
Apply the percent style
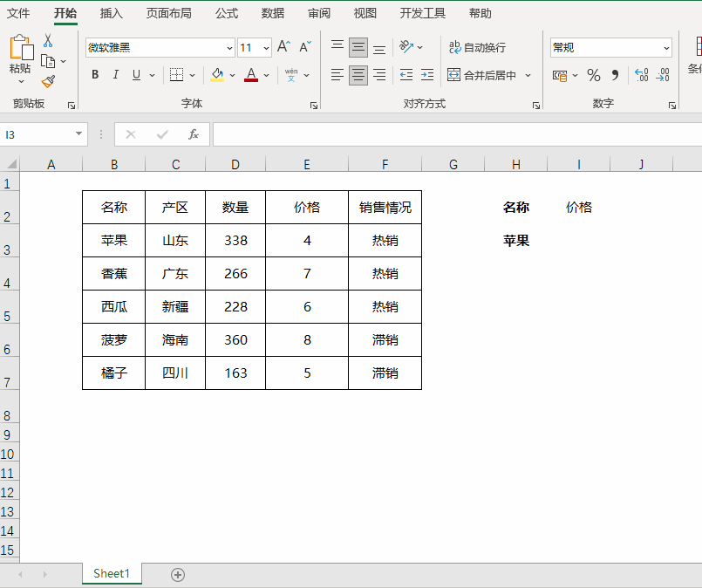594,75
